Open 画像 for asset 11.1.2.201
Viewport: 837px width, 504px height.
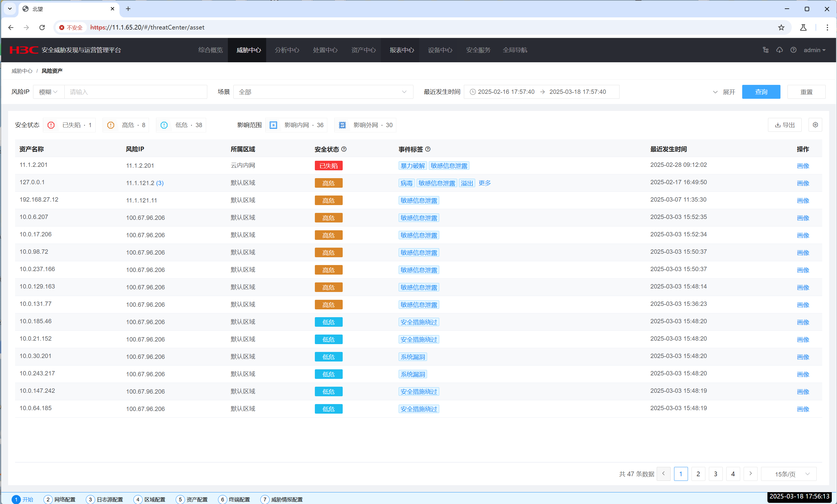coord(803,166)
